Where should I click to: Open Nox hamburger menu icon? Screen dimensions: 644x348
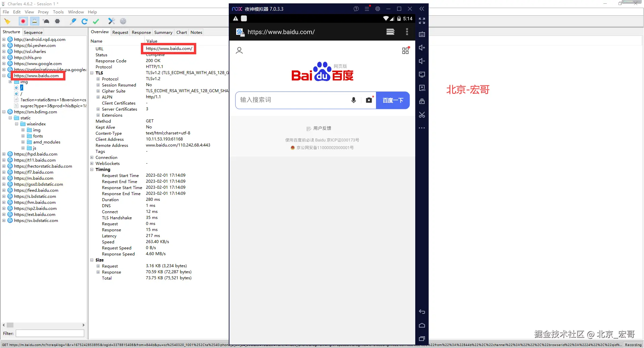point(367,9)
